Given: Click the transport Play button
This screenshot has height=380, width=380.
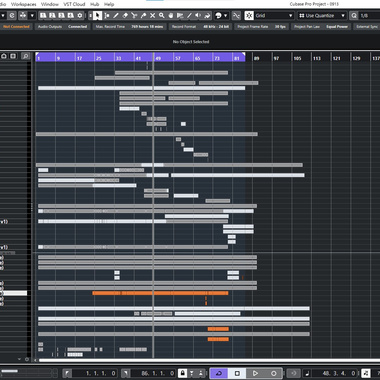Looking at the screenshot, I should pyautogui.click(x=255, y=373).
